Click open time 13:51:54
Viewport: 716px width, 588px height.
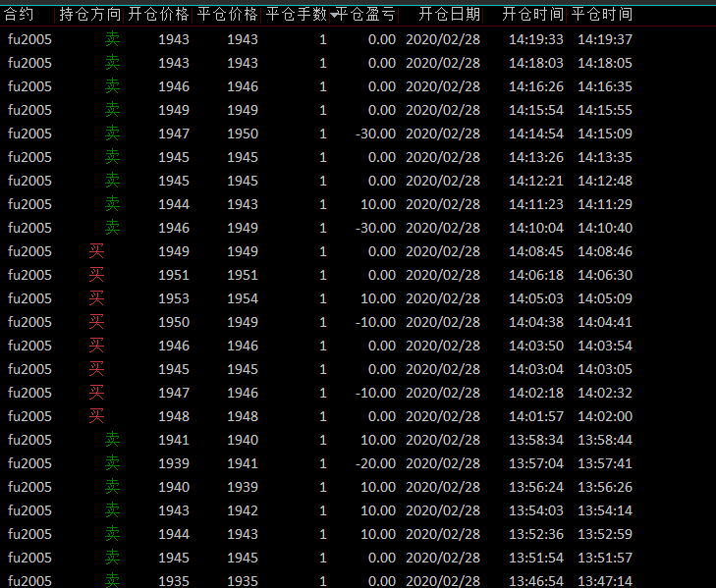pos(536,558)
